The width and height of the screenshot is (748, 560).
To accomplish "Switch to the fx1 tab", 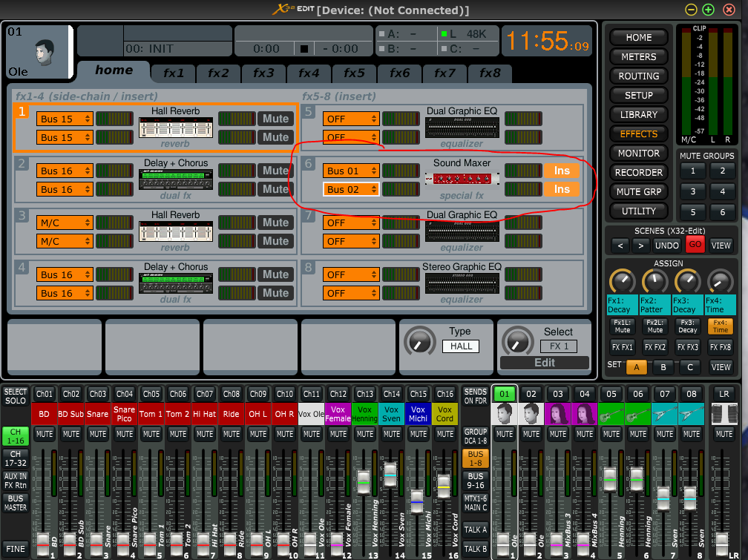I will tap(173, 73).
